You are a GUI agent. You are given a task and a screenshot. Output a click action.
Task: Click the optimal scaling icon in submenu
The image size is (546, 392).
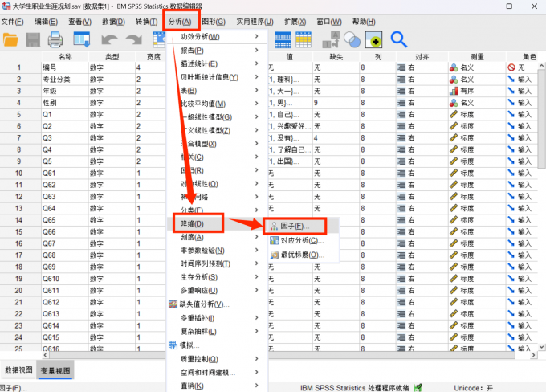pyautogui.click(x=274, y=255)
